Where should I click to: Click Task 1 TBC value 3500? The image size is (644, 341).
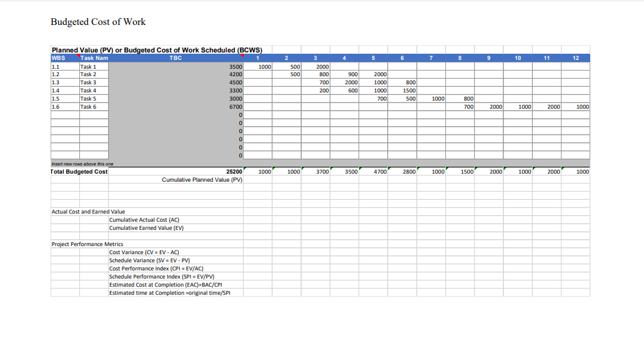pos(235,67)
